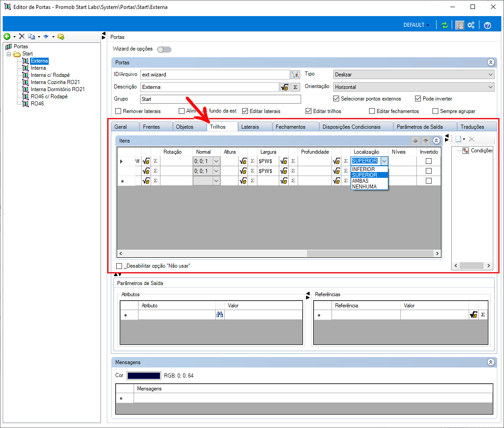Select Interna Cozinha RO21 in the tree
This screenshot has height=428, width=504.
tap(55, 82)
